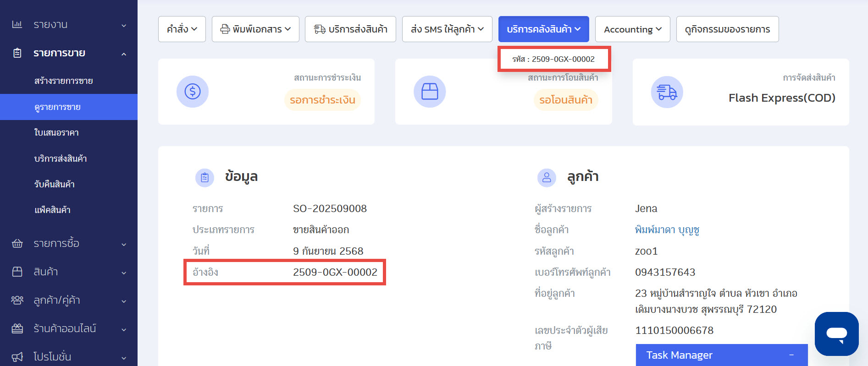Expand the พิมพ์เอกสาร print menu
This screenshot has width=868, height=366.
coord(255,29)
